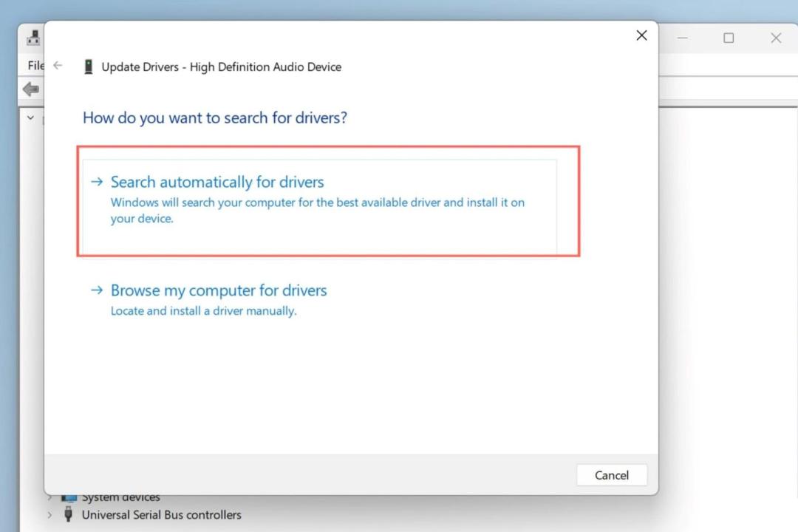This screenshot has width=798, height=532.
Task: Collapse the root computer node chevron
Action: click(x=30, y=117)
